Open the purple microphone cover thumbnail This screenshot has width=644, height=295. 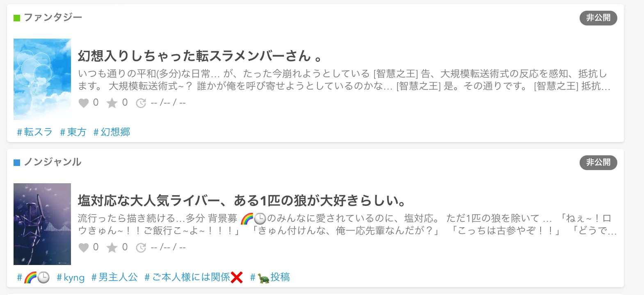[42, 224]
